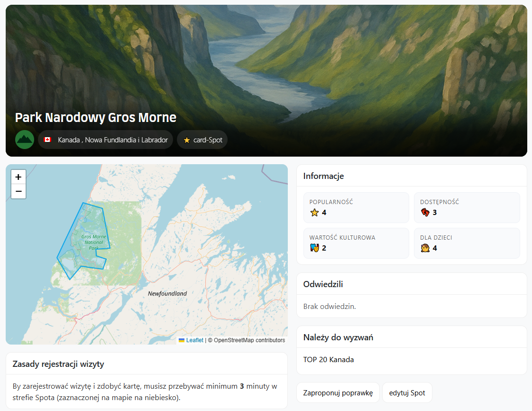Click the Dostępność info tile
This screenshot has width=532, height=411.
467,207
